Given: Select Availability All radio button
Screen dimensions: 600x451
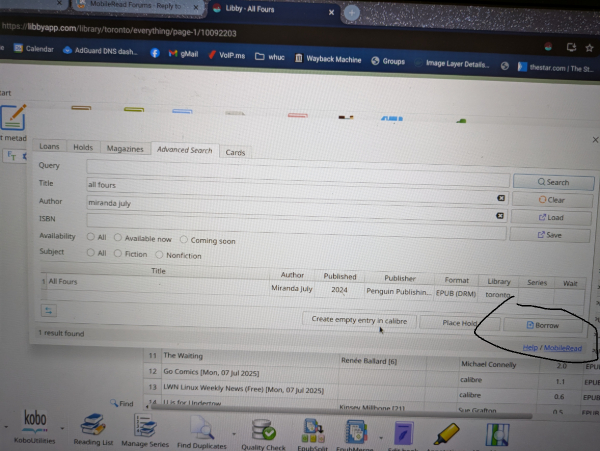Looking at the screenshot, I should pos(91,237).
